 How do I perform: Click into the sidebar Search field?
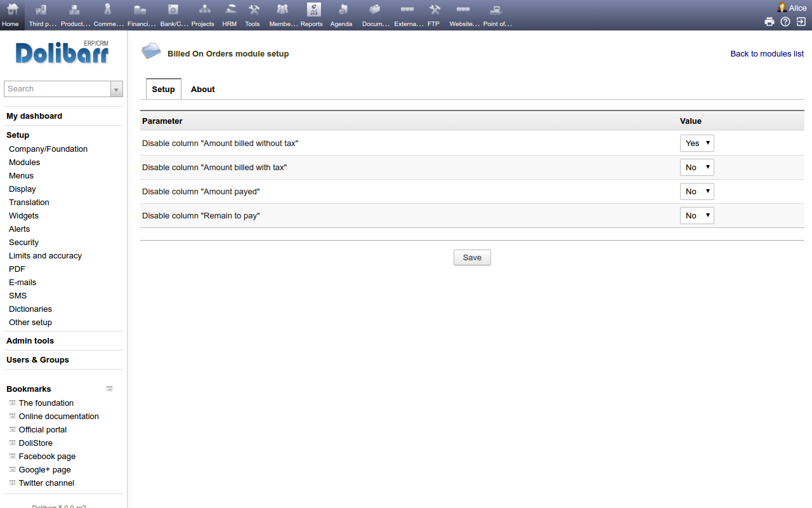pyautogui.click(x=57, y=89)
